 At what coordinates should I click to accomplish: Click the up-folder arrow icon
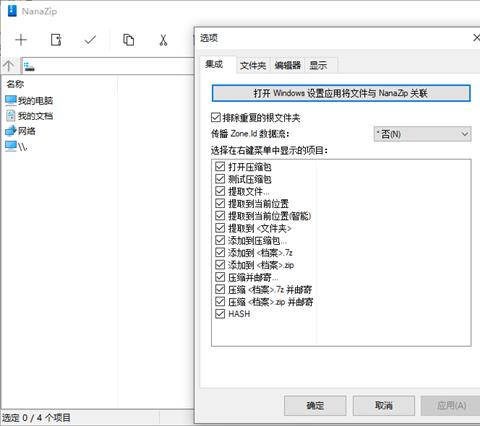coord(8,66)
